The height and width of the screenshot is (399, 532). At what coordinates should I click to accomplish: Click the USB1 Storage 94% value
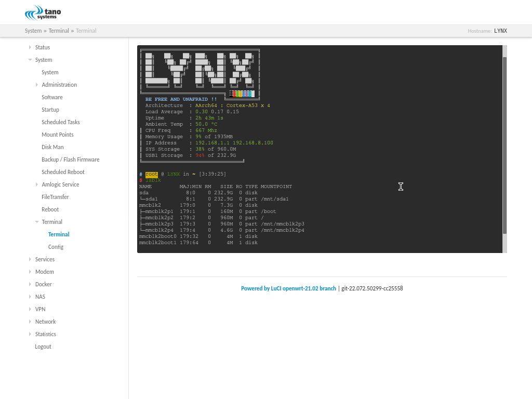coord(200,155)
